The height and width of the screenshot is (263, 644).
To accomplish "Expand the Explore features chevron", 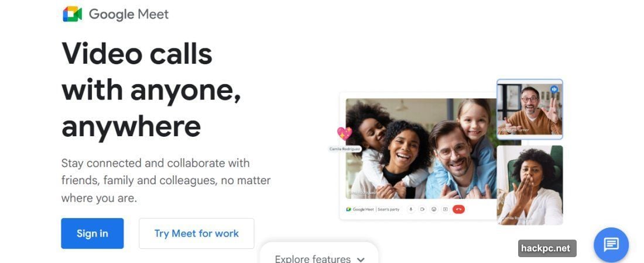I will tap(361, 259).
